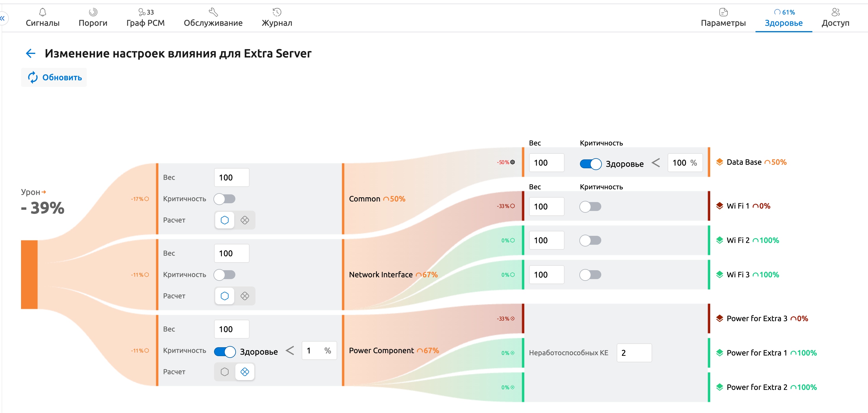This screenshot has width=868, height=413.
Task: Click the Обновить refresh button
Action: (x=54, y=78)
